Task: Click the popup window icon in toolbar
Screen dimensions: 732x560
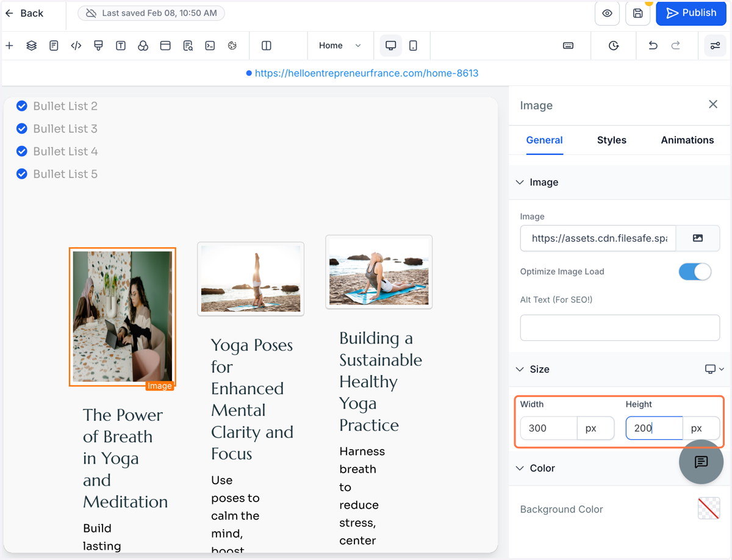Action: (165, 46)
